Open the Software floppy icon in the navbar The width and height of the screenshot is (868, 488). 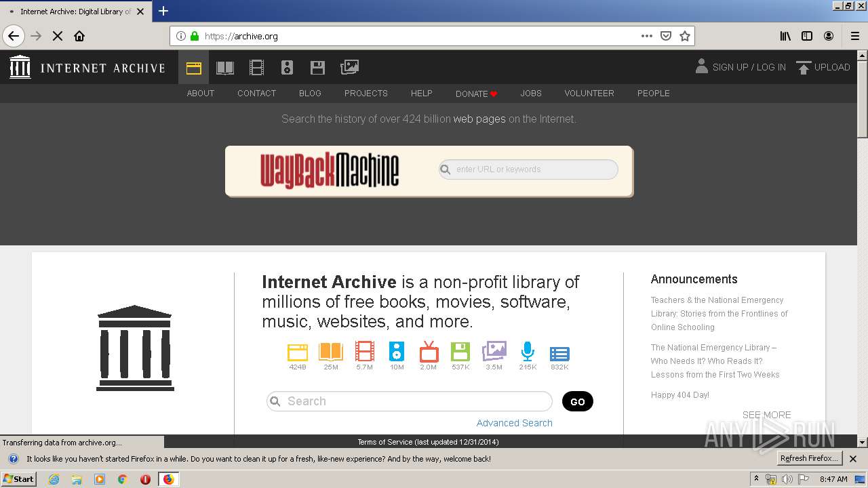tap(317, 67)
